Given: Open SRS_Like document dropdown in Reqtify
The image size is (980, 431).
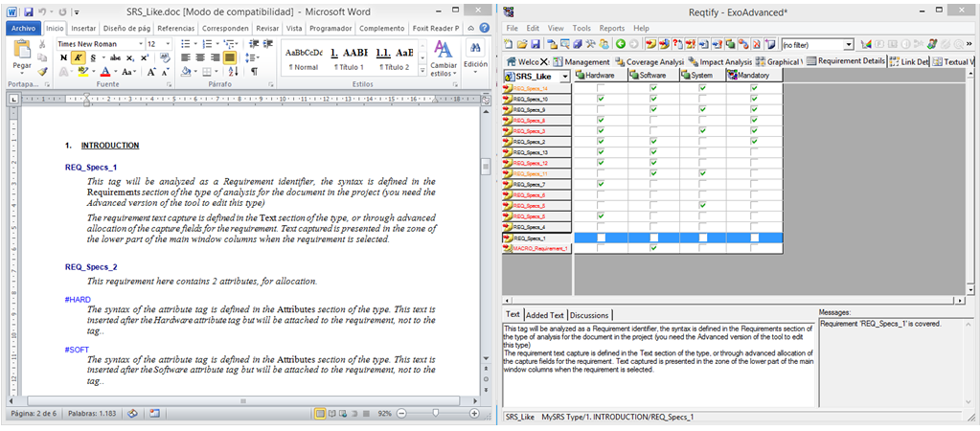Looking at the screenshot, I should [565, 76].
